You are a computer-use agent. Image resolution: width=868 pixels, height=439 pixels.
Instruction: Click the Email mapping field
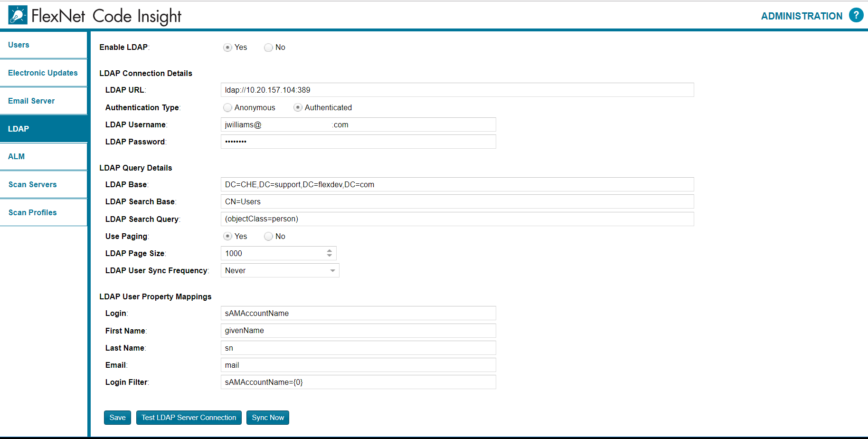(359, 365)
